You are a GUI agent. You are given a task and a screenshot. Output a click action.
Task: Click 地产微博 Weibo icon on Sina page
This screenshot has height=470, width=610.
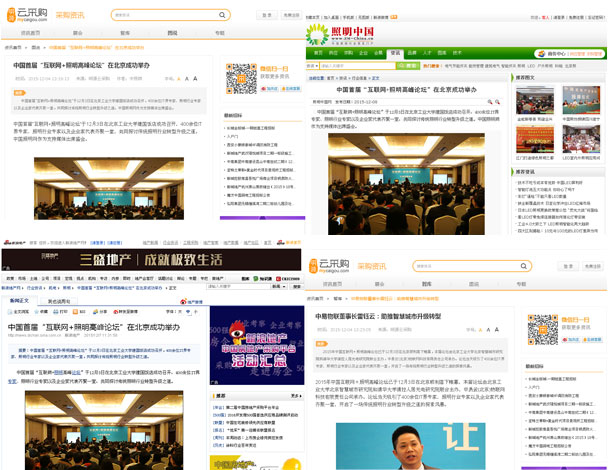pyautogui.click(x=184, y=301)
